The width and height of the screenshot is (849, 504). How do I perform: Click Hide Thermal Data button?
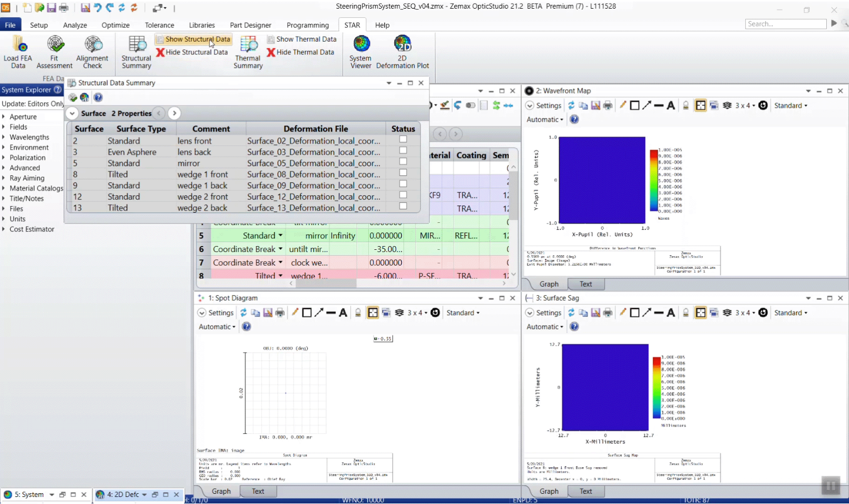tap(301, 52)
